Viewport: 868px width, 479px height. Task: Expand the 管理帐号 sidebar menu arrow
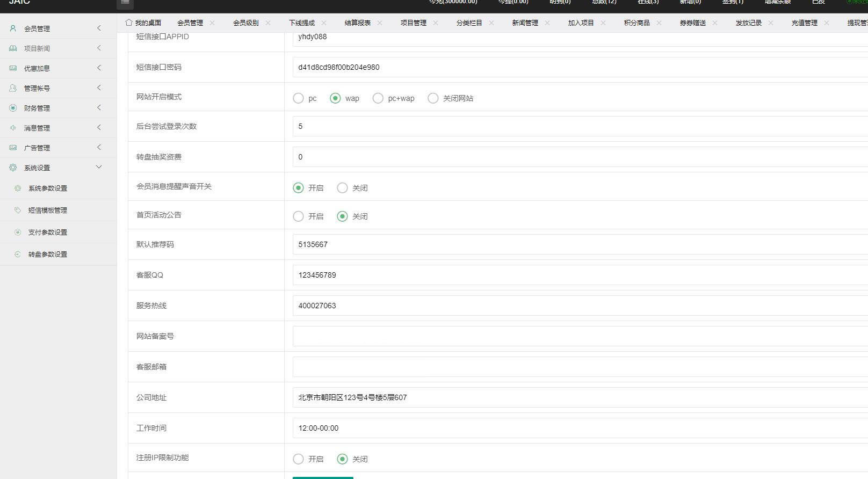(99, 88)
